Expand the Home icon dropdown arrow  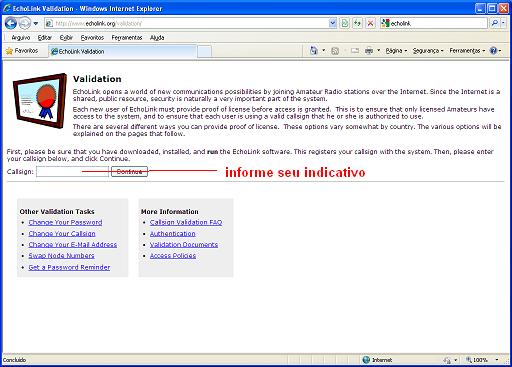323,51
